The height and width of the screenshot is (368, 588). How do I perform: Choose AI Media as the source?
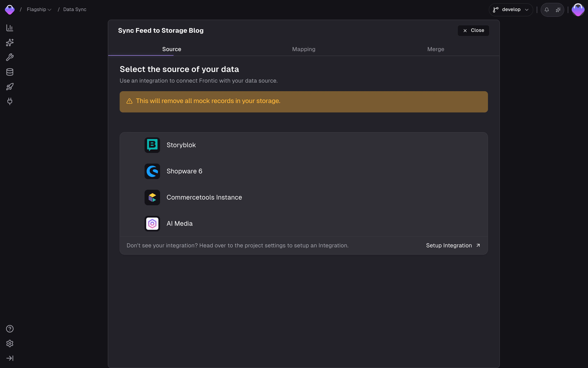(304, 224)
